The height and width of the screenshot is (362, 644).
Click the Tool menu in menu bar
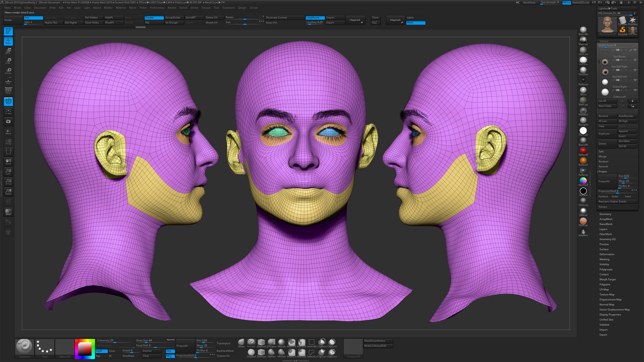[216, 7]
